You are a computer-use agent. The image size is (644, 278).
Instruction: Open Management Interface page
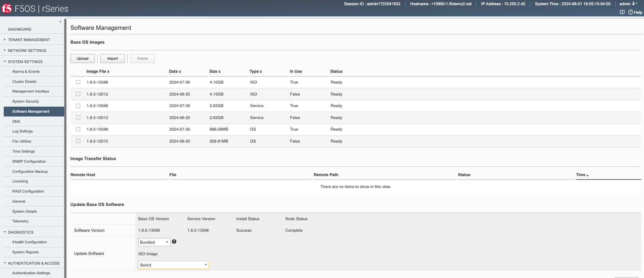pyautogui.click(x=31, y=91)
